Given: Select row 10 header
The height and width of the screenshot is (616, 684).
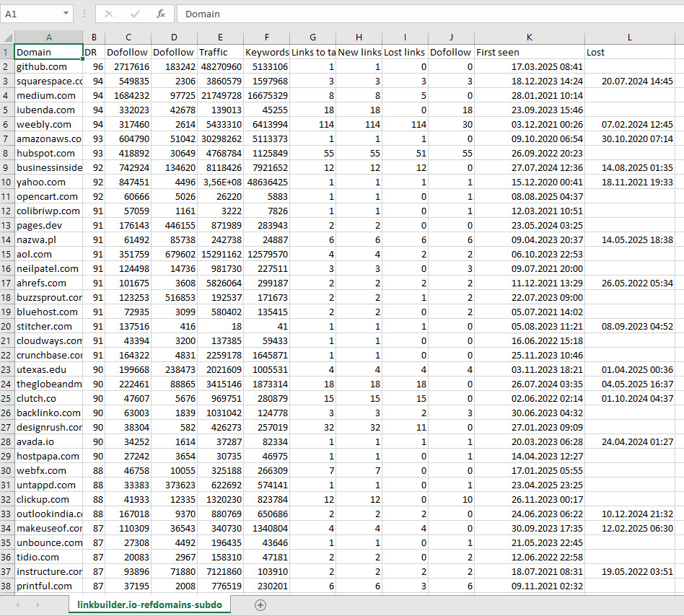Looking at the screenshot, I should click(6, 182).
